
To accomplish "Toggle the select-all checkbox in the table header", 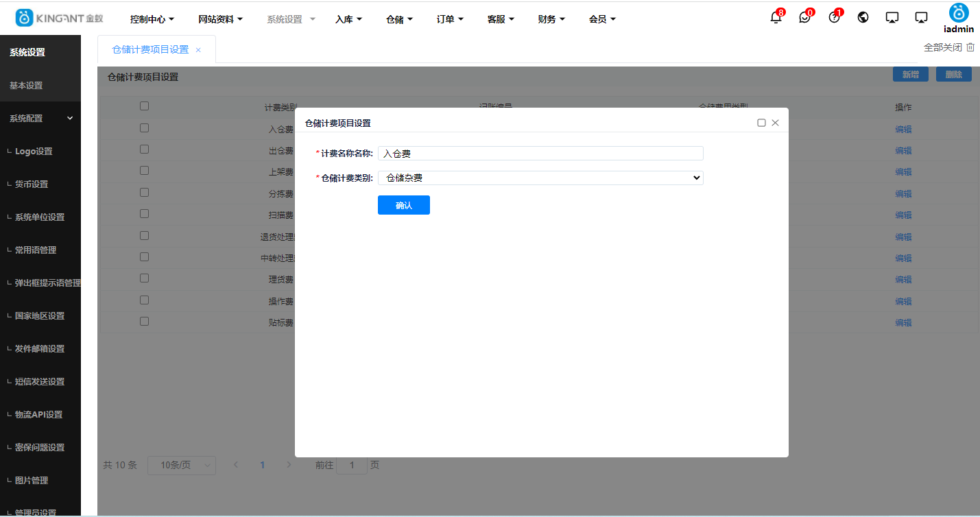I will click(x=144, y=106).
